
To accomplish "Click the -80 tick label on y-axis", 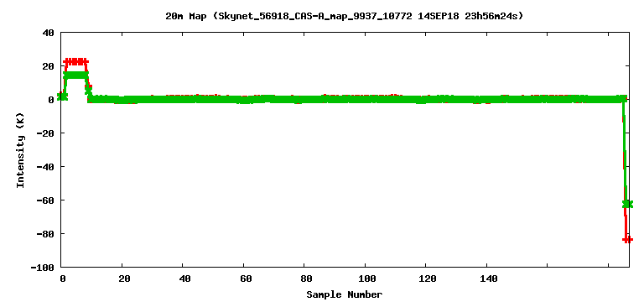I will pos(45,234).
